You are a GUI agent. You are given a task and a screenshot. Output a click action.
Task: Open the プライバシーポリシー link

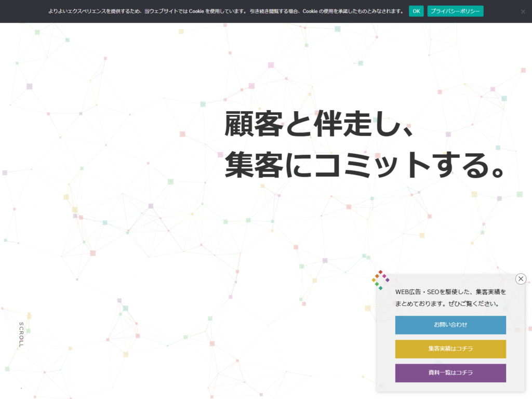pyautogui.click(x=455, y=11)
